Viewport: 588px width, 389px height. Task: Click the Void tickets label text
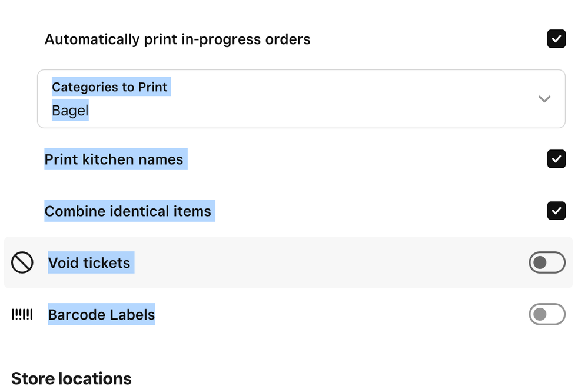tap(89, 262)
